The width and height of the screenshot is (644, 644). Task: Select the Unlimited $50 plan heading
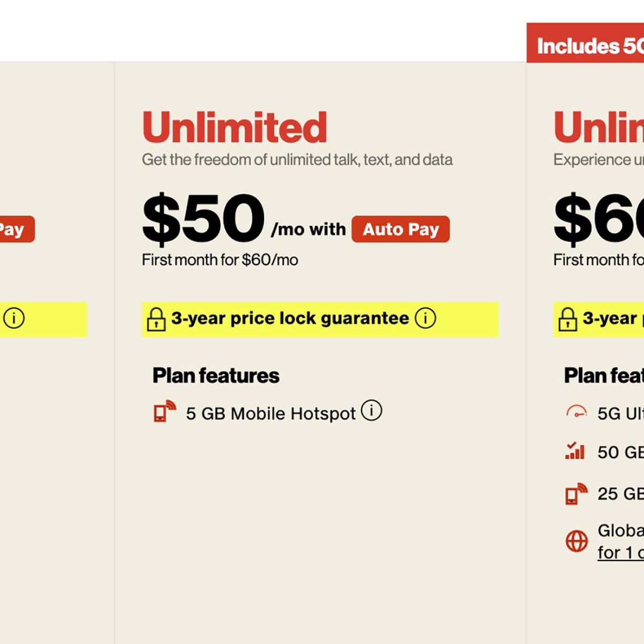point(235,127)
